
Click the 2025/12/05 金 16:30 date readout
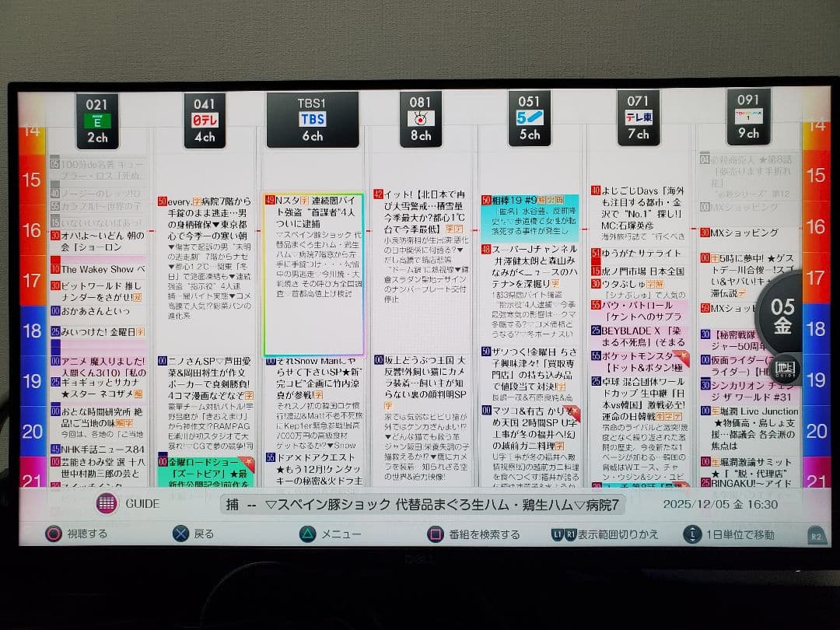pyautogui.click(x=720, y=504)
